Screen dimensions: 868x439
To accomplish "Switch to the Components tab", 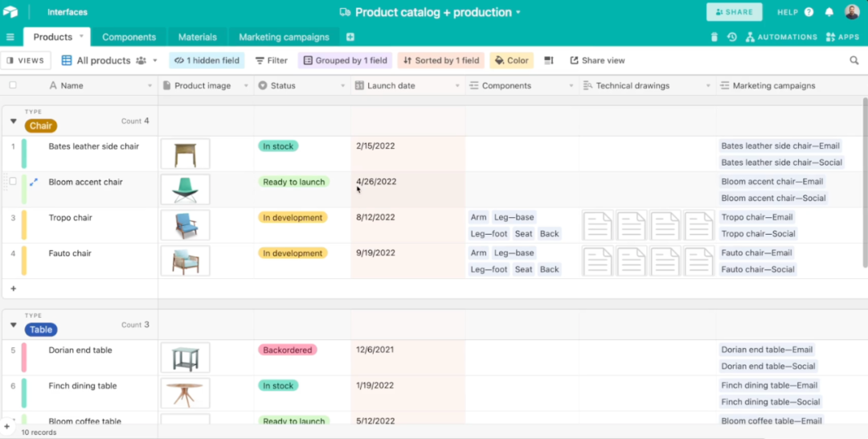I will pos(129,37).
